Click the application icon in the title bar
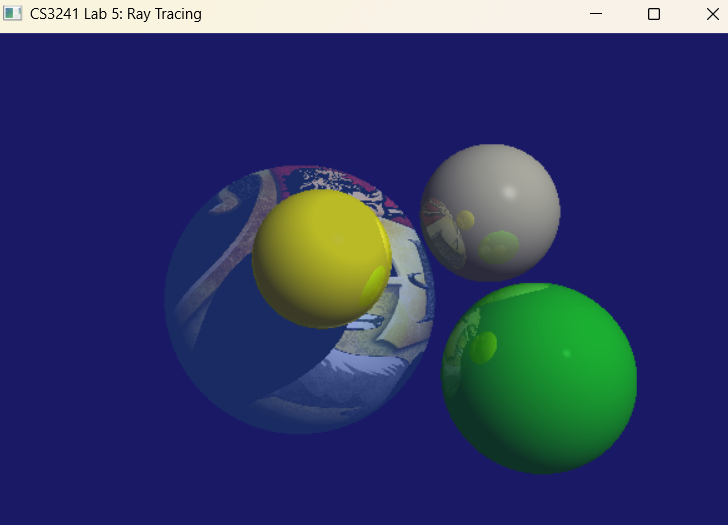Screen dimensions: 728x525 13,14
